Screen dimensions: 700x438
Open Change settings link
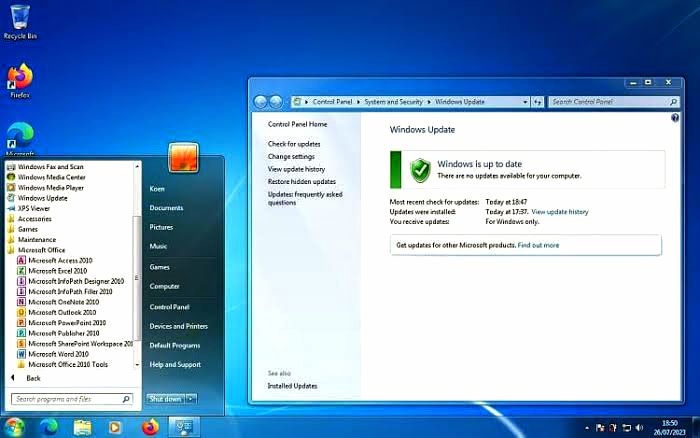click(291, 156)
